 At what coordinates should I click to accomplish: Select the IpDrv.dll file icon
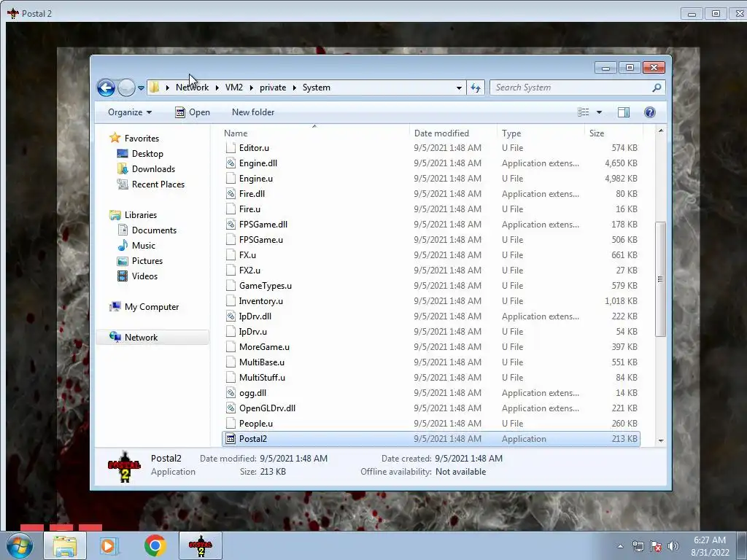click(231, 316)
